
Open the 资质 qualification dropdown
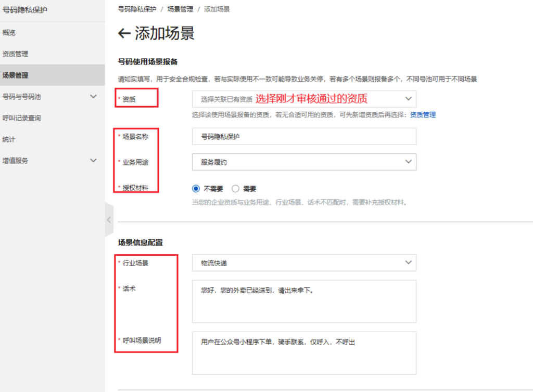pos(304,99)
